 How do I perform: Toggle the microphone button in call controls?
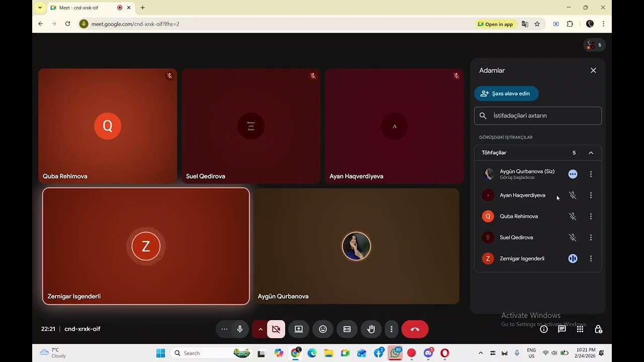(x=240, y=329)
